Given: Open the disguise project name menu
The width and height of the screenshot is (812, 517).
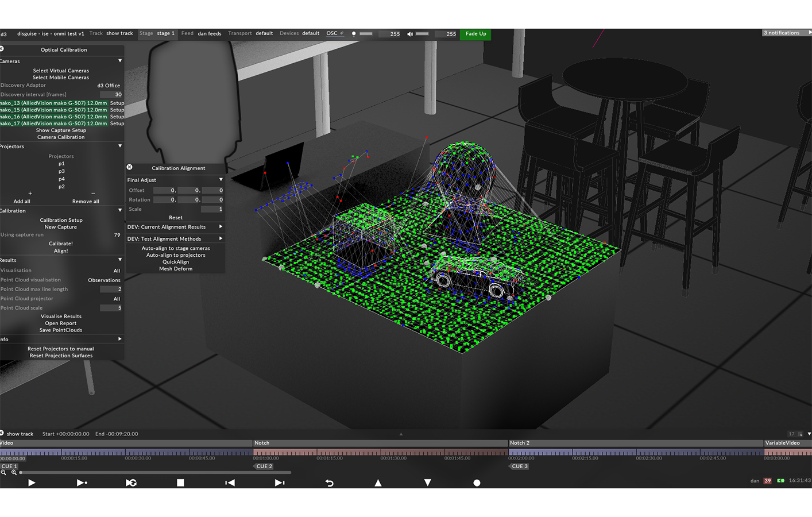Looking at the screenshot, I should click(x=51, y=33).
